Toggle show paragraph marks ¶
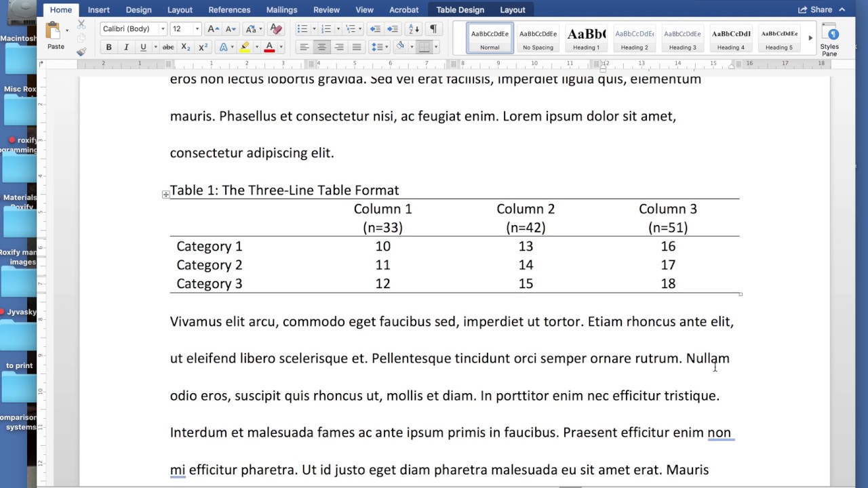 [x=433, y=29]
